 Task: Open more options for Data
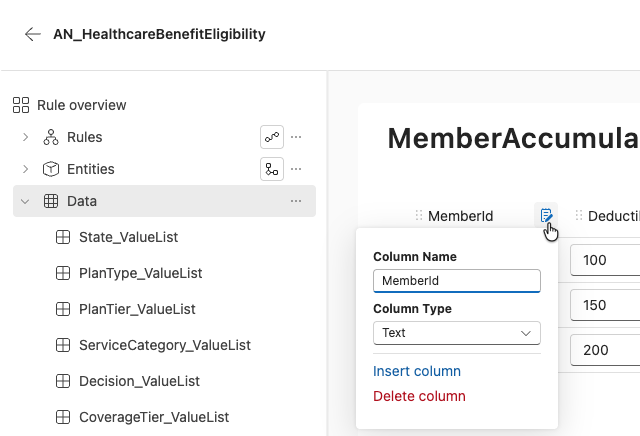(296, 201)
